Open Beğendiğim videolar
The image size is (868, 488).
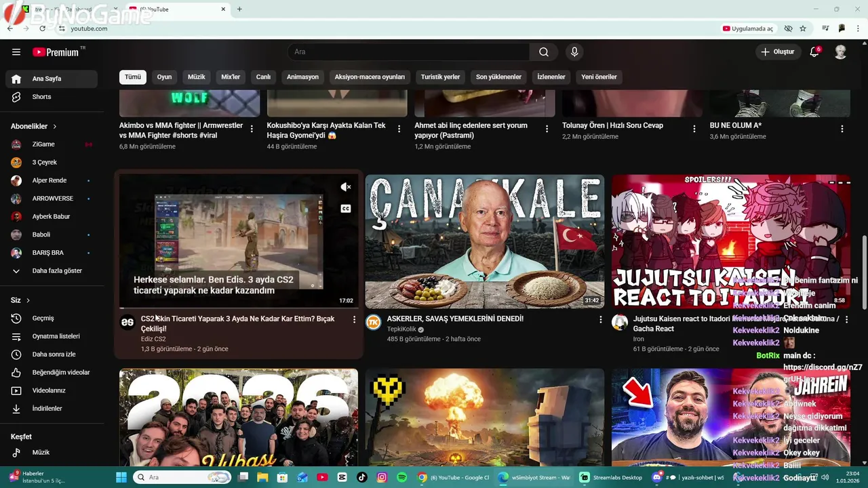click(x=52, y=373)
